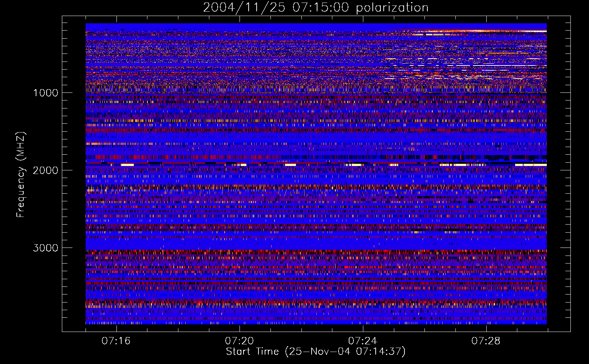Click the 'Start Time (25-Nov-04 07:14:37)' label

tap(316, 352)
